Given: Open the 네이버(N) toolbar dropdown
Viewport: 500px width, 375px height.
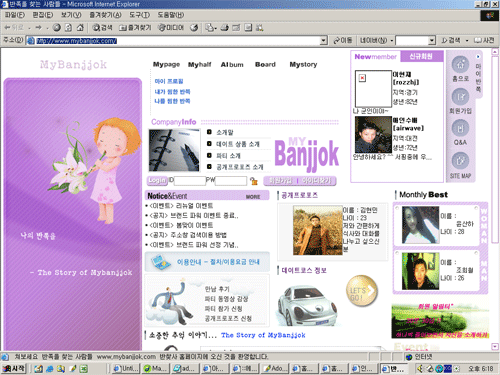Looking at the screenshot, I should tap(392, 41).
